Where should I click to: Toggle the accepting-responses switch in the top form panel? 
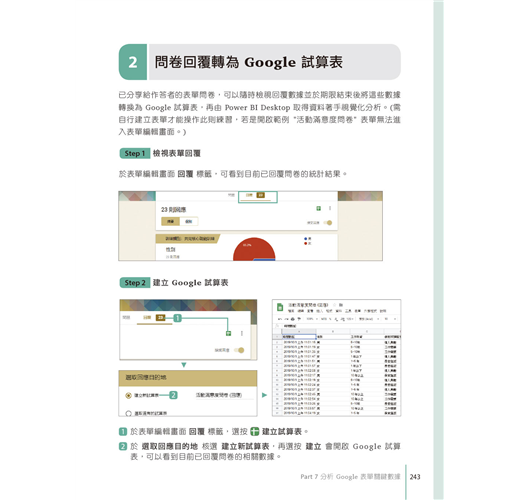tap(327, 223)
